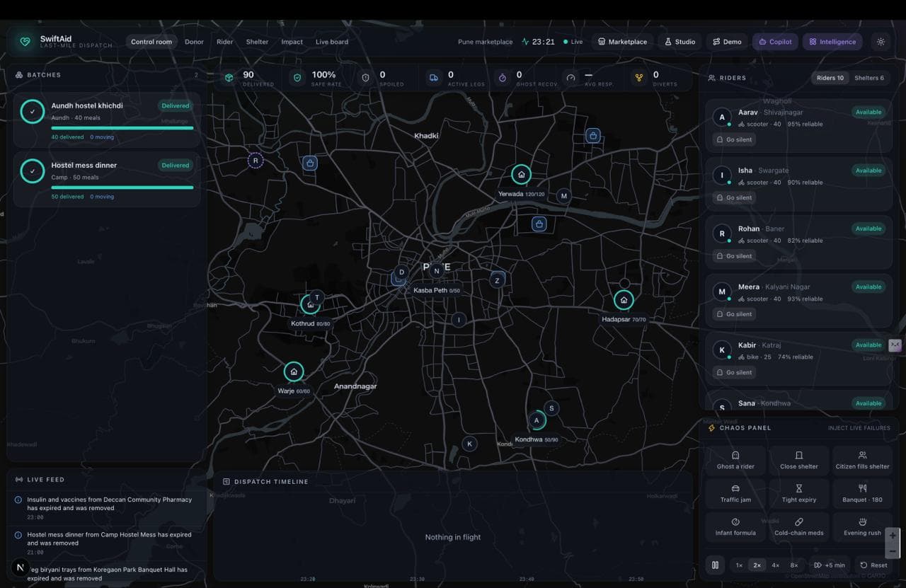Image resolution: width=906 pixels, height=588 pixels.
Task: Zoom out the map with minus
Action: (x=893, y=550)
